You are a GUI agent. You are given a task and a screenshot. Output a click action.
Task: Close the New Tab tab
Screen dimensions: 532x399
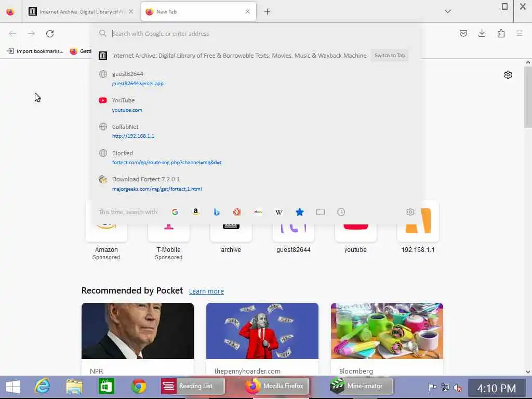248,11
